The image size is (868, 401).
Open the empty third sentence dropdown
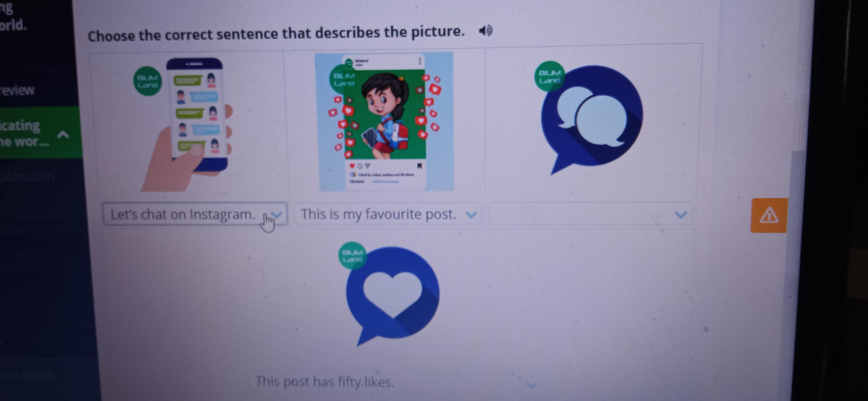click(590, 214)
